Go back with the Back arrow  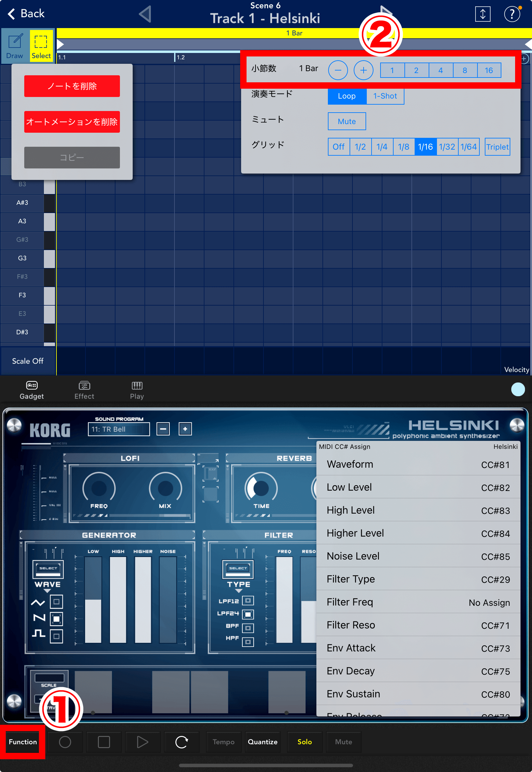26,14
